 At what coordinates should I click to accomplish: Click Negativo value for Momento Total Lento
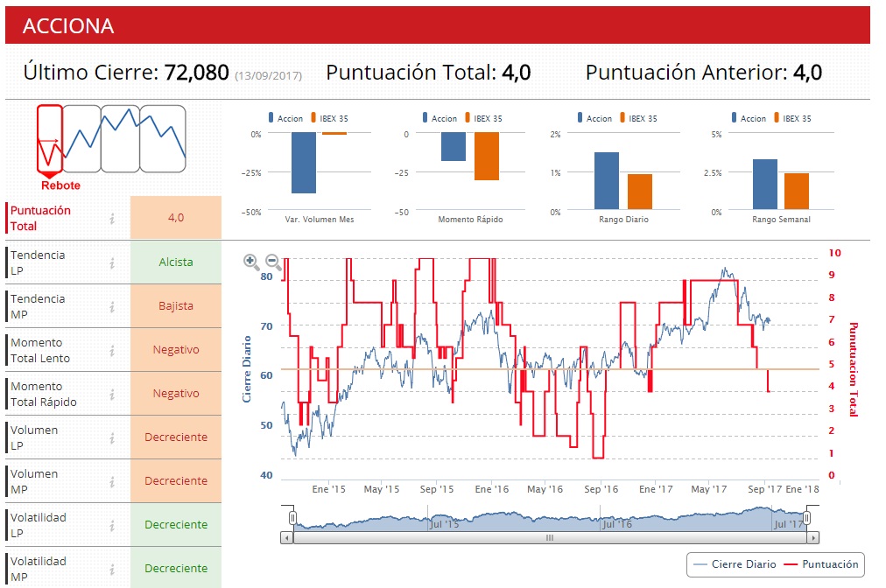[x=176, y=350]
